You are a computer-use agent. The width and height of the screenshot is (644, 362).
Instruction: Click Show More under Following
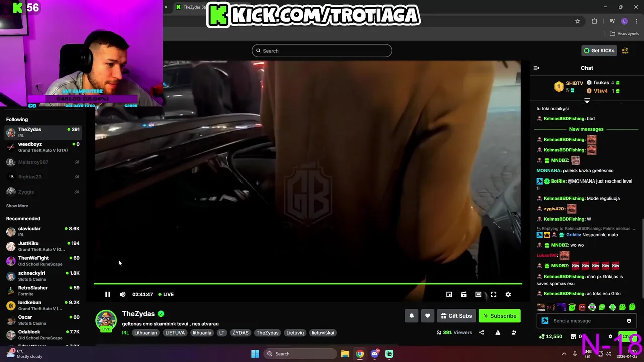tap(17, 206)
